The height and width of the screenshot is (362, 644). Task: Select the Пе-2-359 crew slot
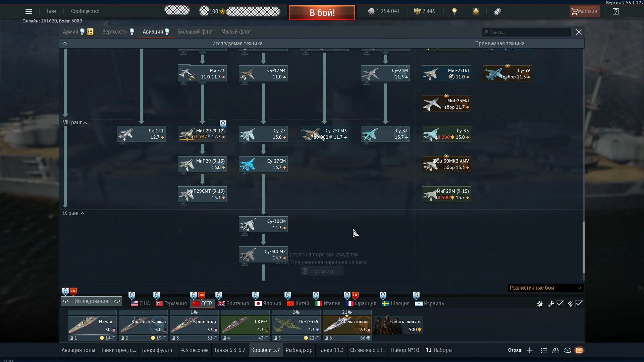[296, 325]
